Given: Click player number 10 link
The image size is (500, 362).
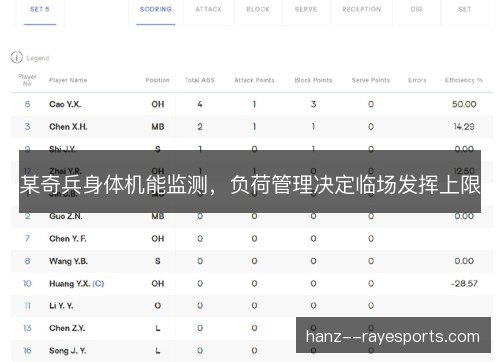Looking at the screenshot, I should (x=27, y=284).
